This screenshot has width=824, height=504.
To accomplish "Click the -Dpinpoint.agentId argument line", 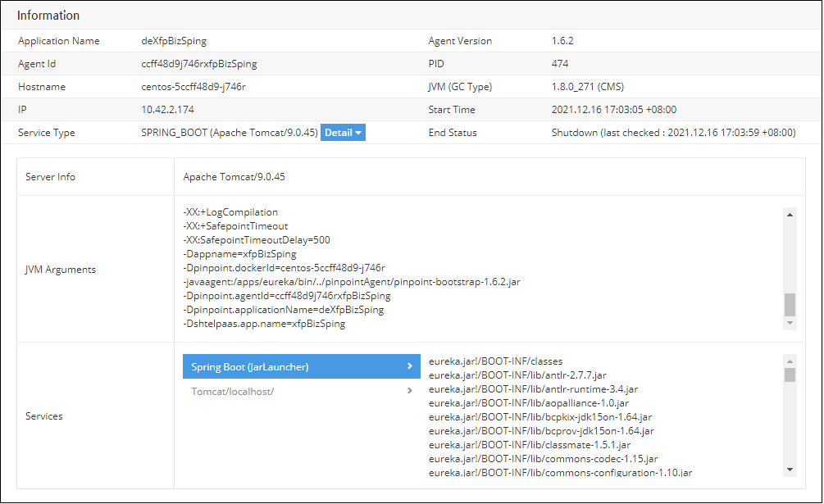I will (x=287, y=296).
